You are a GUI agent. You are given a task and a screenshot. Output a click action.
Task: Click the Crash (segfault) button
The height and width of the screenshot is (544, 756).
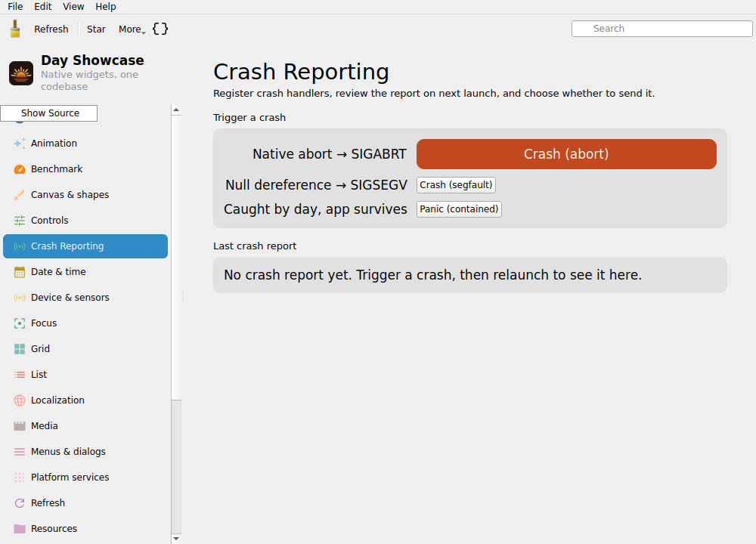point(456,185)
